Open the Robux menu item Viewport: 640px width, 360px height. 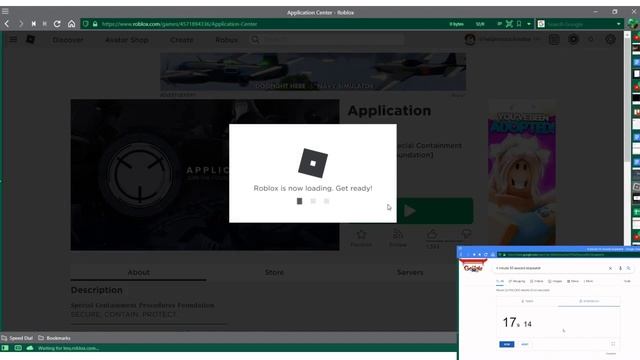point(227,40)
